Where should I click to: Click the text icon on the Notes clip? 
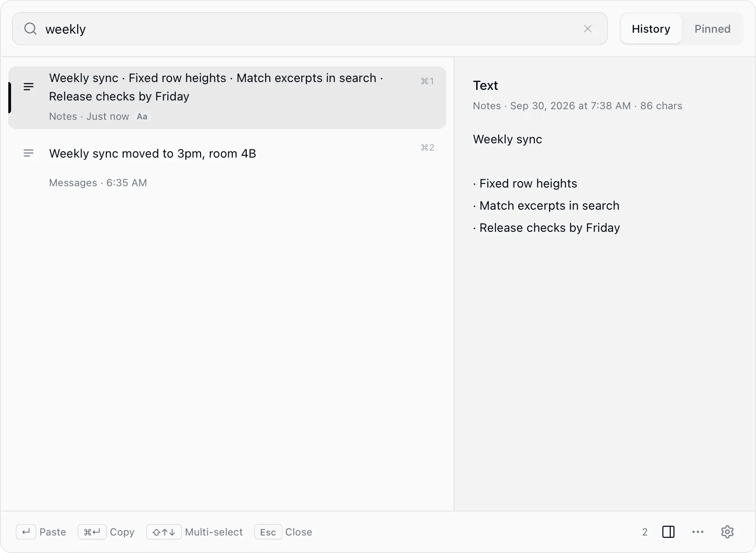click(29, 87)
